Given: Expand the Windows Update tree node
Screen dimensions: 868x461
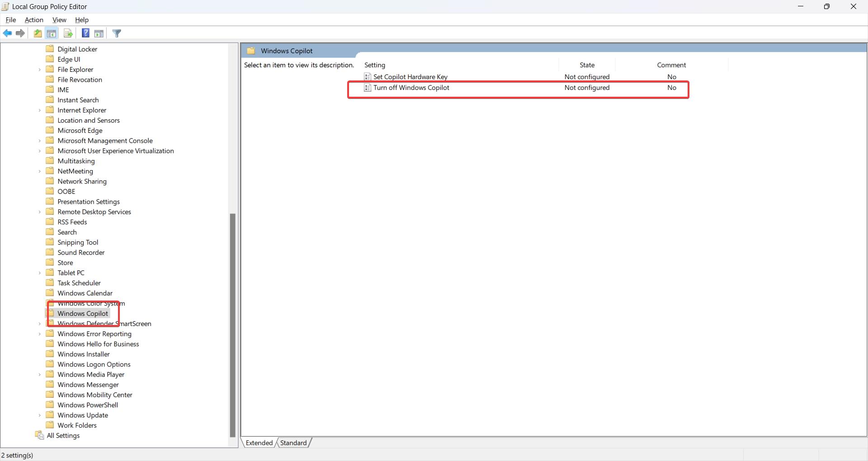Looking at the screenshot, I should coord(40,415).
